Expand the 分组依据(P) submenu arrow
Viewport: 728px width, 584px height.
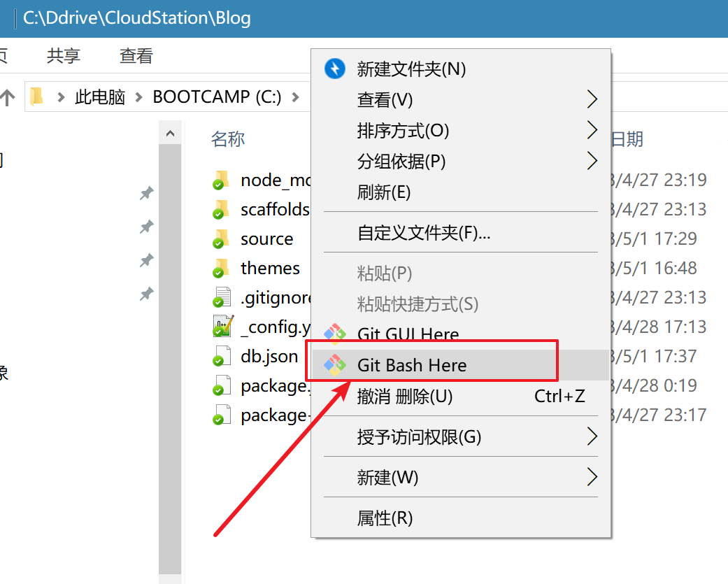[x=592, y=161]
